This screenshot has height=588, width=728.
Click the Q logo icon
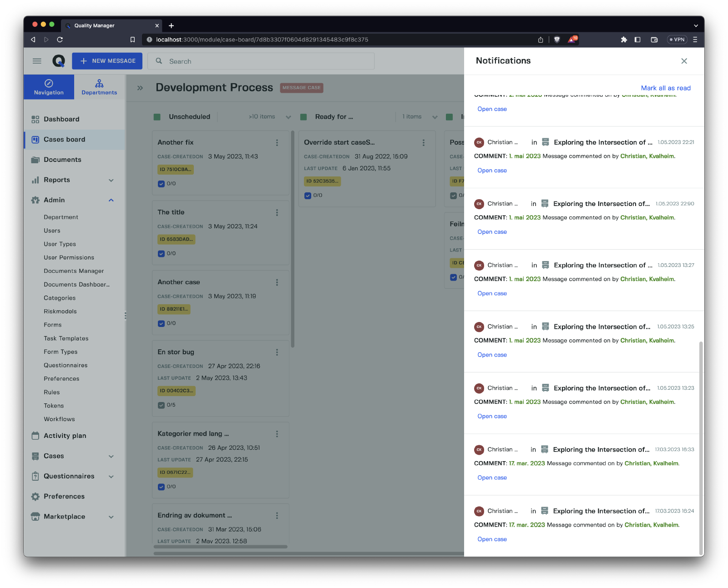tap(59, 61)
